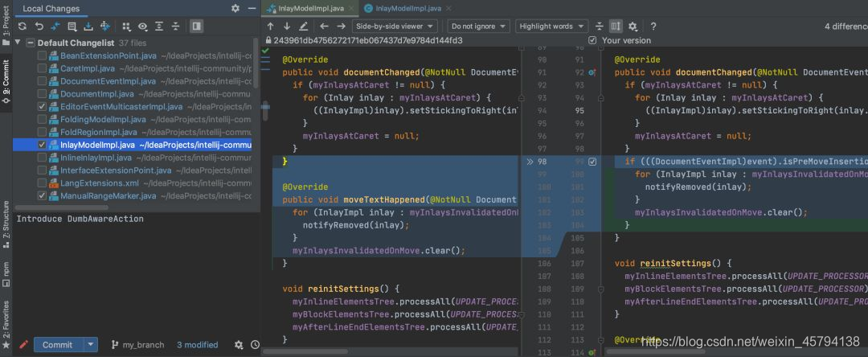Click the Move to another changelist icon

point(104,26)
